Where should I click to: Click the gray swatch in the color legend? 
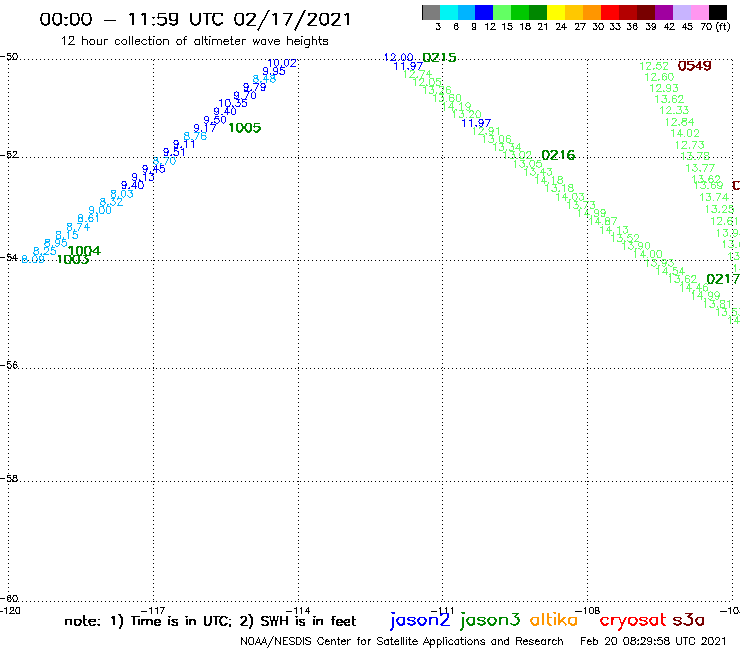click(431, 12)
